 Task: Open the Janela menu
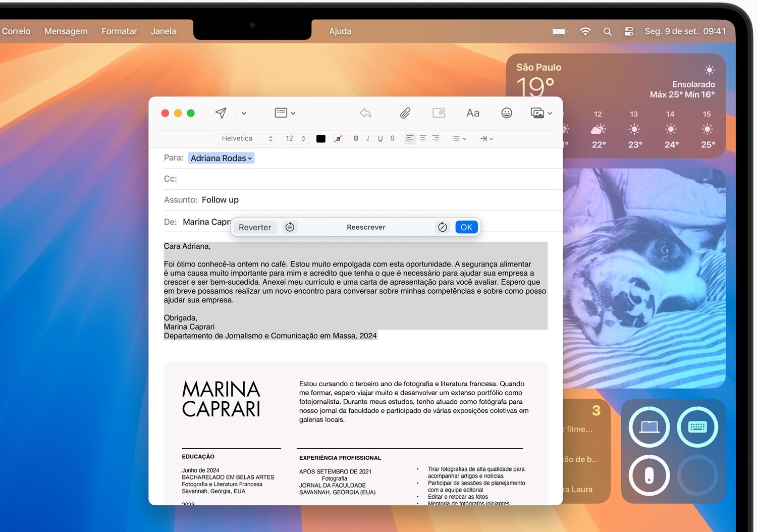[x=164, y=31]
